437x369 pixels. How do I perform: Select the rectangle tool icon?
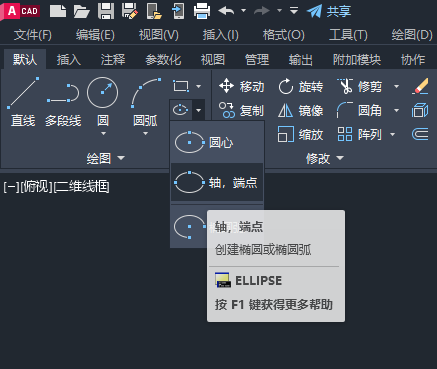[181, 86]
